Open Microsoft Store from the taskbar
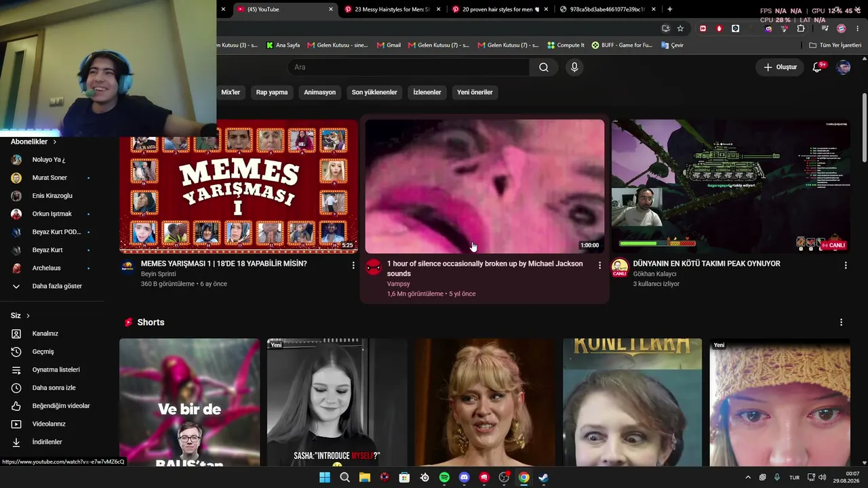 [x=404, y=477]
